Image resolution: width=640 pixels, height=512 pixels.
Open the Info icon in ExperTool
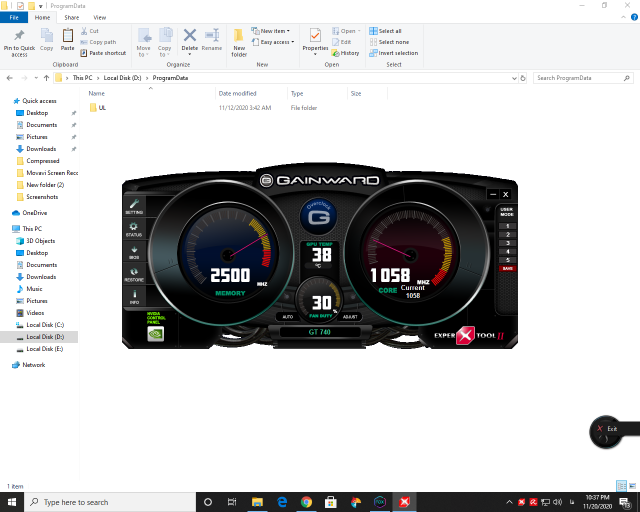pyautogui.click(x=134, y=297)
